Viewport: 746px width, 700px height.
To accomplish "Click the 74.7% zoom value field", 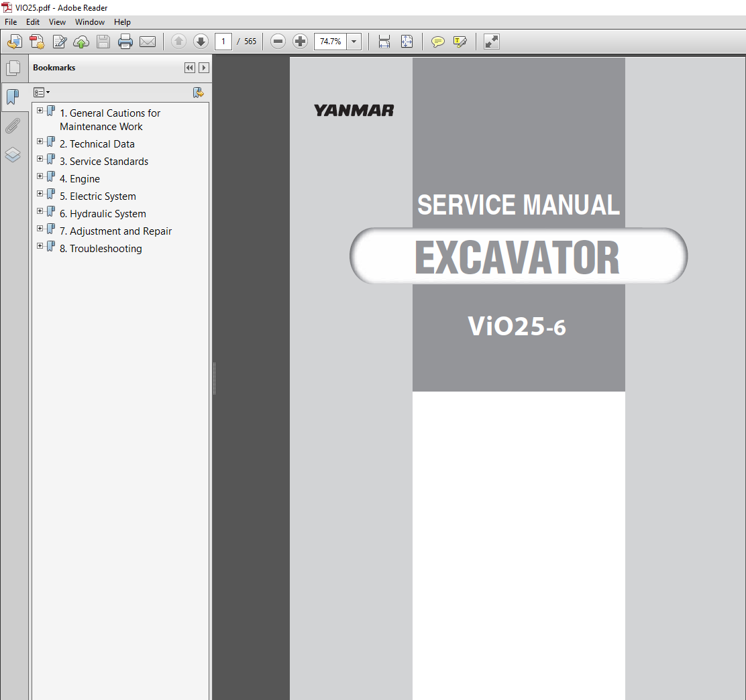I will [331, 42].
